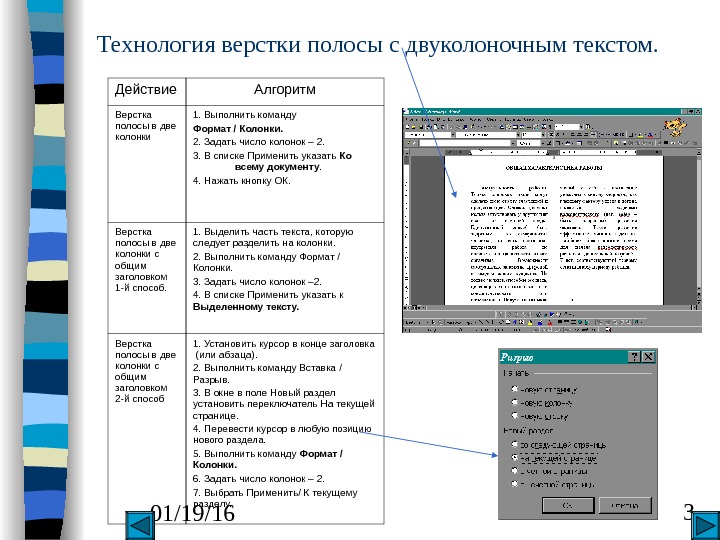Screen dimensions: 720x540
Task: Select С нечетной страницы radio button
Action: 515,484
